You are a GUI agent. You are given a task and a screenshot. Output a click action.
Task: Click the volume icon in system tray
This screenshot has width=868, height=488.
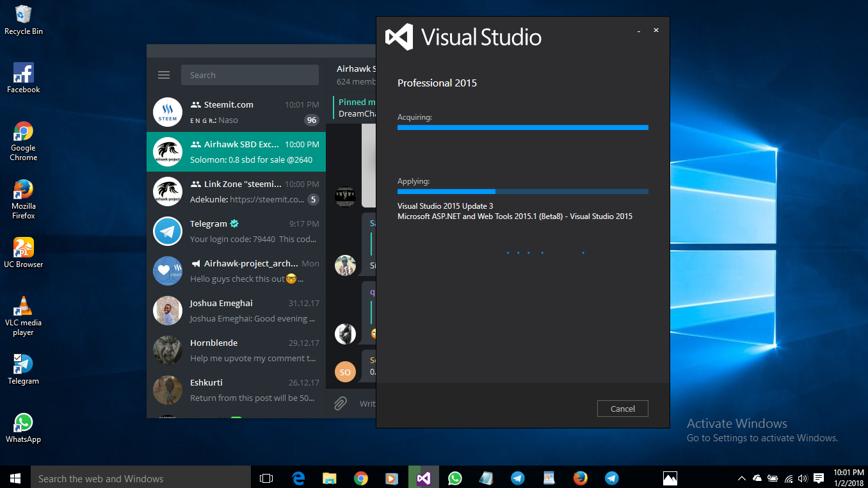pyautogui.click(x=803, y=478)
